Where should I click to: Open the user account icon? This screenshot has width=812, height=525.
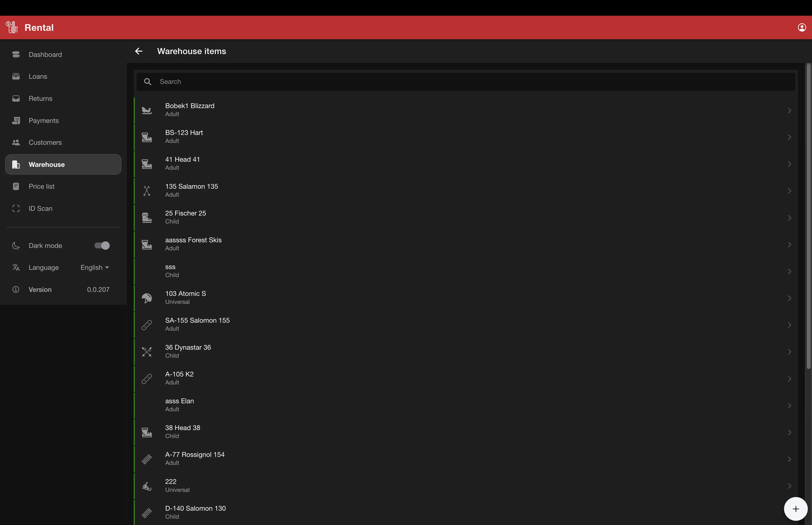click(802, 27)
